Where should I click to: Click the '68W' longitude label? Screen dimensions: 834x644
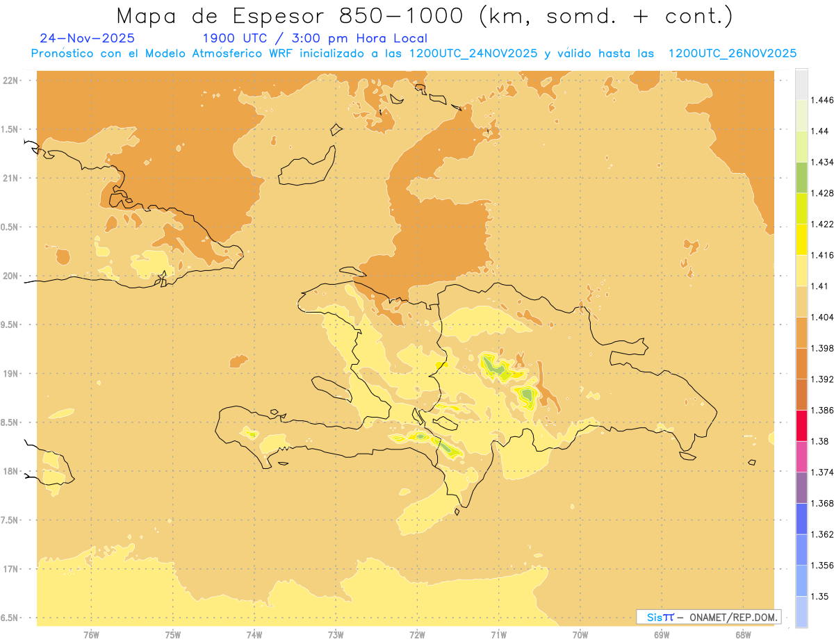click(x=743, y=635)
